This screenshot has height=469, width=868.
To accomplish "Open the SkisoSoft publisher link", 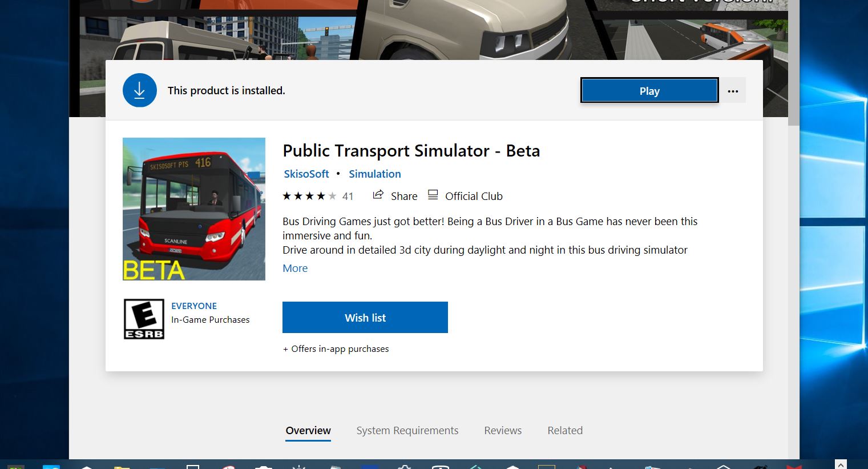I will tap(306, 174).
